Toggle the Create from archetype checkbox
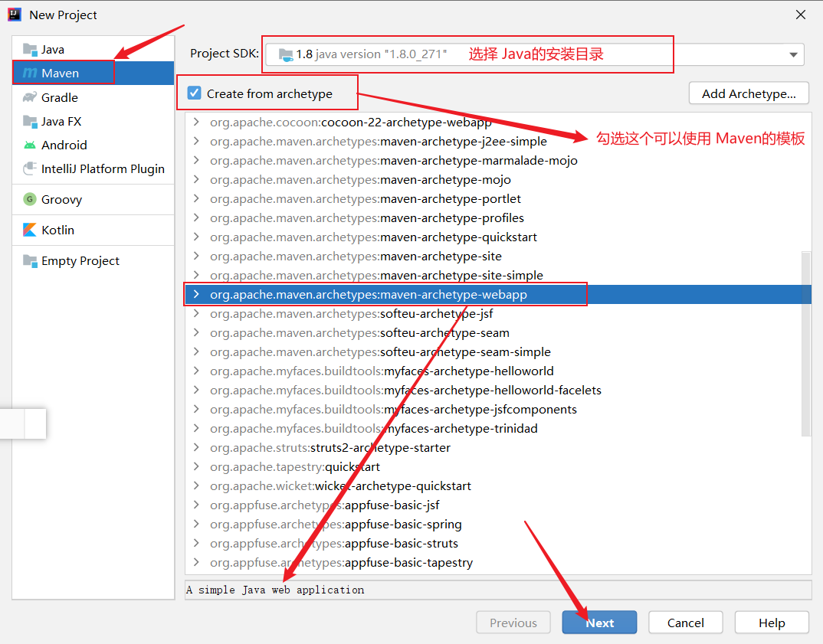Screen dimensions: 823x644 tap(194, 93)
